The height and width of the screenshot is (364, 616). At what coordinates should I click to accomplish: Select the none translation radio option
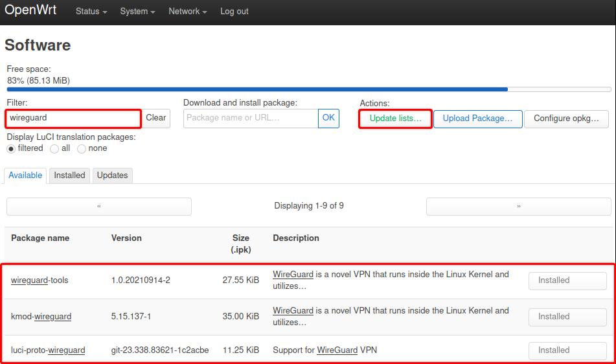82,149
